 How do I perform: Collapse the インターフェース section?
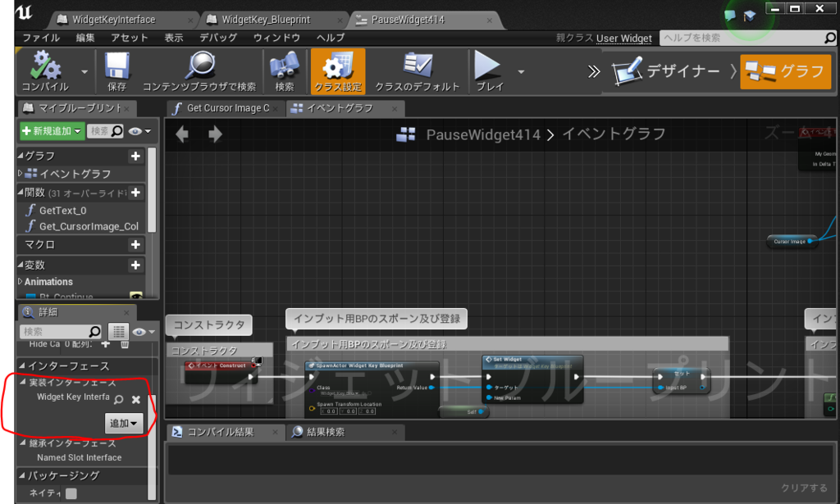coord(22,366)
